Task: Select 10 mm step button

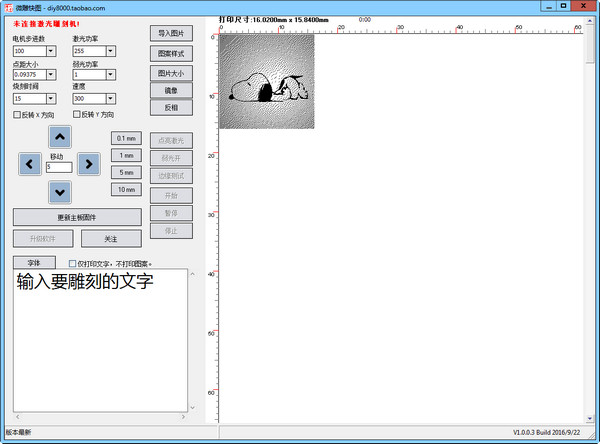Action: click(x=126, y=189)
